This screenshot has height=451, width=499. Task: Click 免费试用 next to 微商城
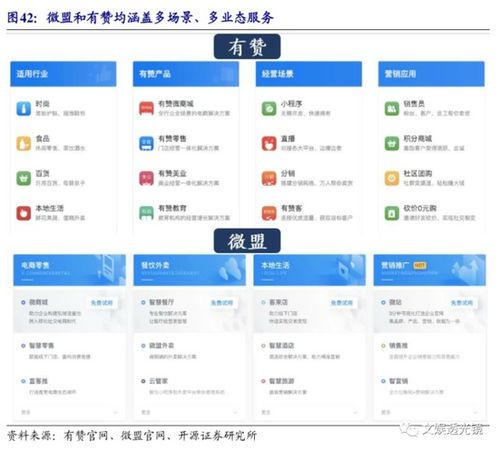102,303
